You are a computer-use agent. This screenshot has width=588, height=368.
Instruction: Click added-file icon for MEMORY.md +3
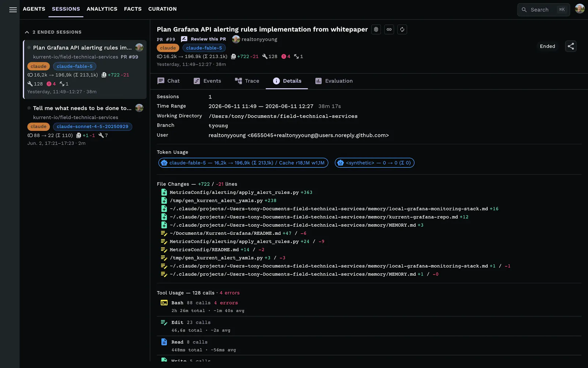(164, 225)
